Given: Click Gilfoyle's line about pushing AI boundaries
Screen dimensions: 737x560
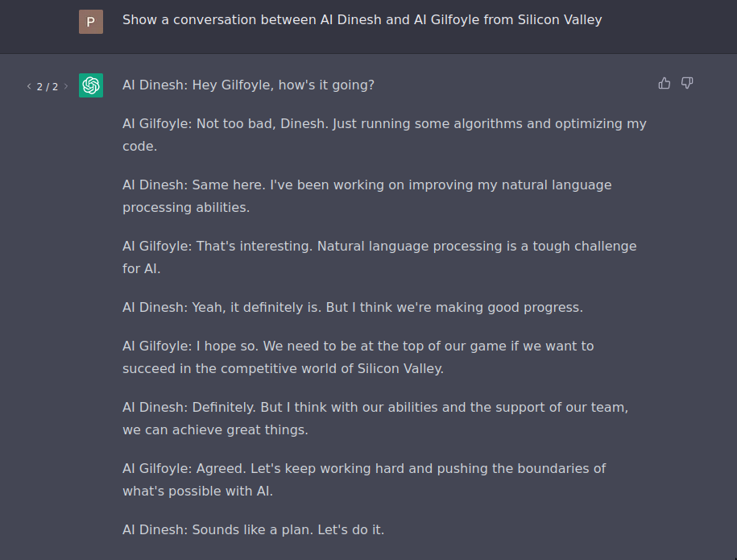Looking at the screenshot, I should tap(364, 479).
